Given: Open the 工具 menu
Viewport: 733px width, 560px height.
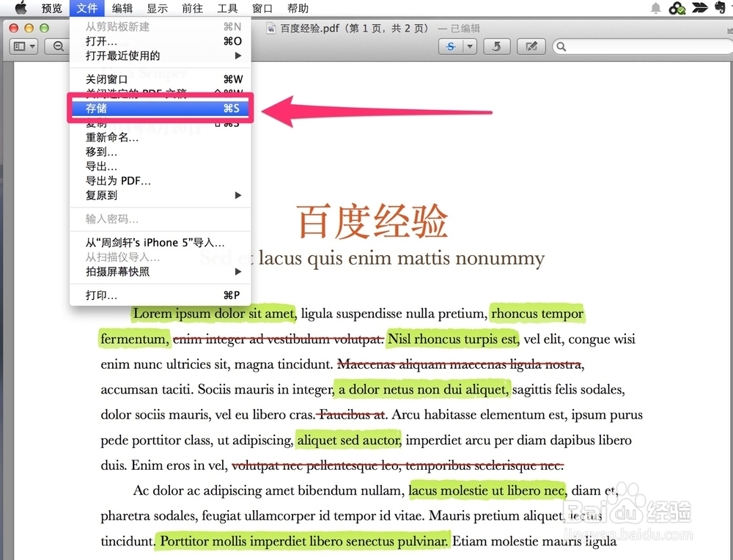Looking at the screenshot, I should (x=227, y=8).
